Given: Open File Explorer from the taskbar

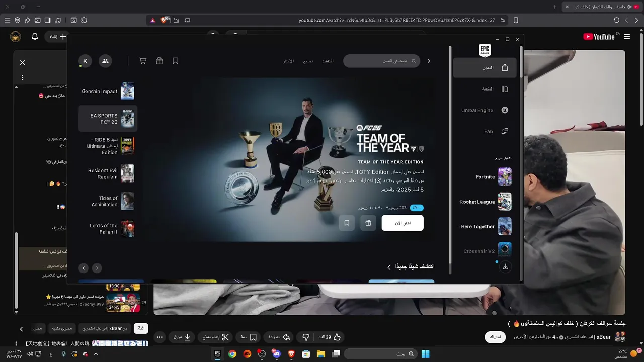Looking at the screenshot, I should (320, 354).
